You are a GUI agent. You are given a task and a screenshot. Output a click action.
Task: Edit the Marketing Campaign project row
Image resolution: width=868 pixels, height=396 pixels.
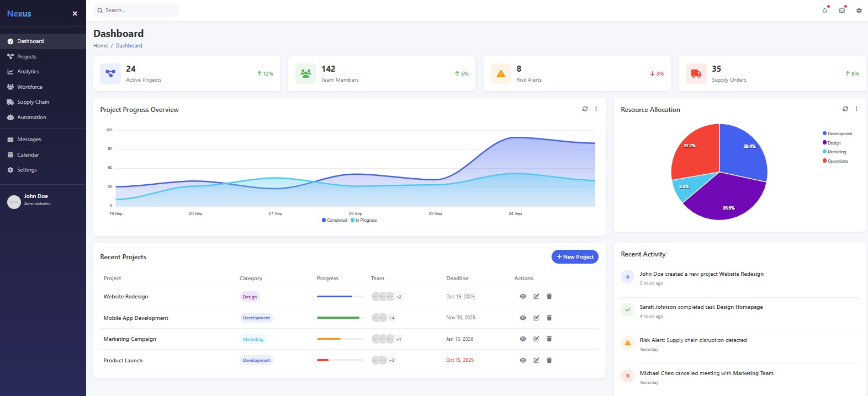536,339
